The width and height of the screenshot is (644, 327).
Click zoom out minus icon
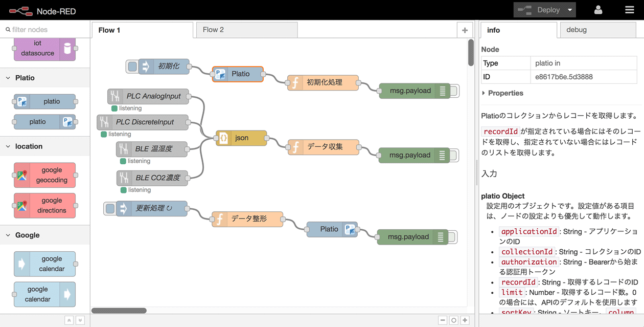(443, 320)
